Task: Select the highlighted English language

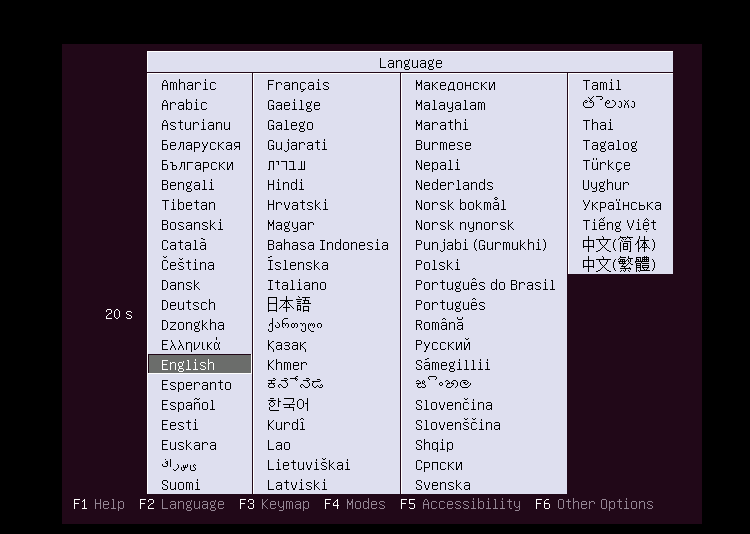Action: [199, 364]
